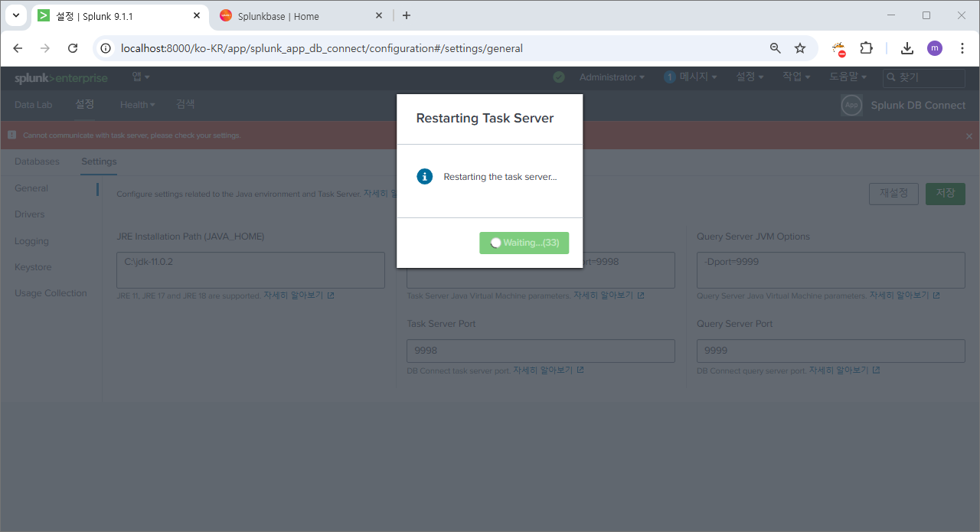Open 자세히 알아보기 link for task server port
Viewport: 980px width, 532px height.
(x=548, y=370)
